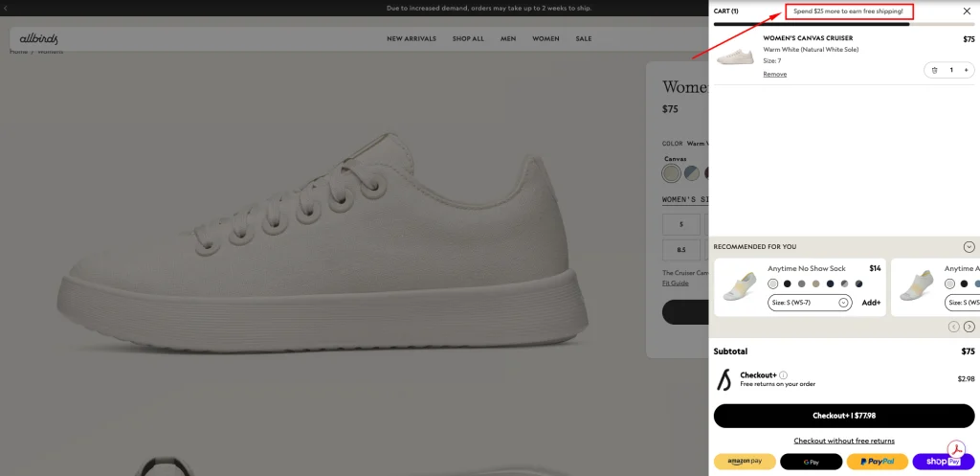
Task: Collapse the Recommended For You section
Action: (969, 246)
